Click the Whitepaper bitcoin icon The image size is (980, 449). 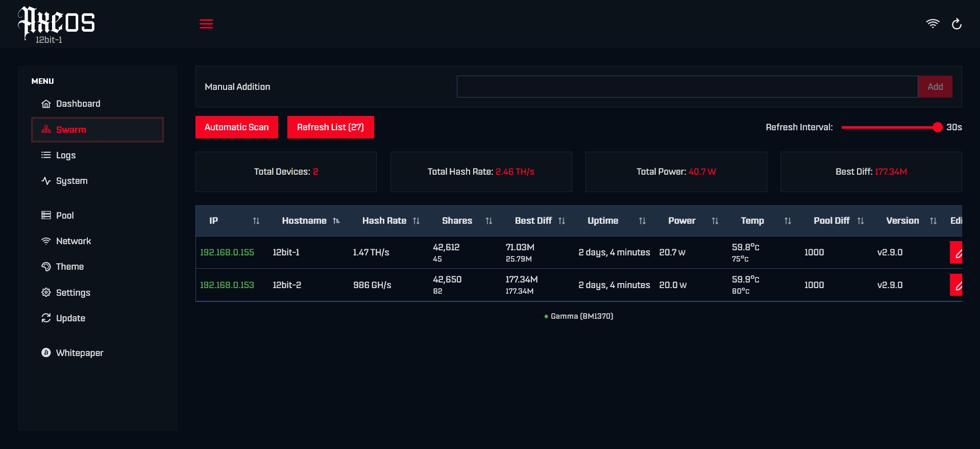(x=46, y=353)
